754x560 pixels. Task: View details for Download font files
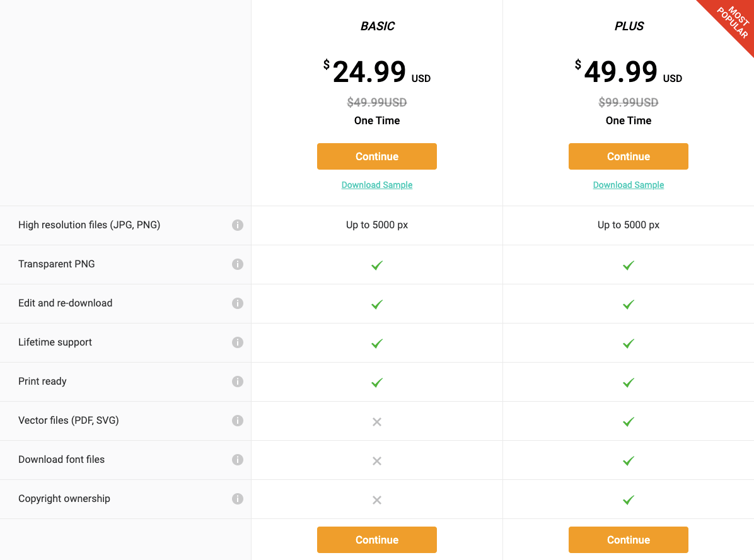pyautogui.click(x=238, y=460)
